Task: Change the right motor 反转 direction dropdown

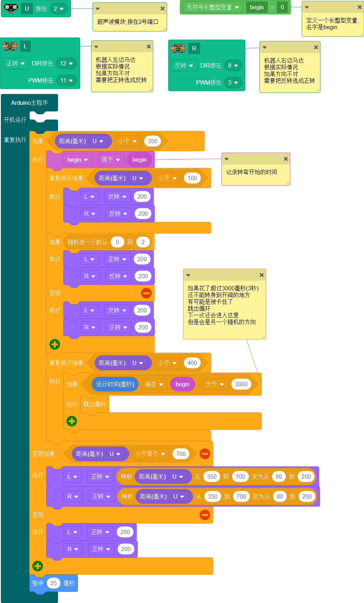Action: click(184, 65)
